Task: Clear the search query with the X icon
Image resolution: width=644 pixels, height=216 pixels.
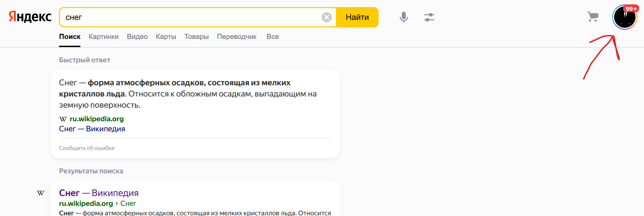Action: (326, 17)
